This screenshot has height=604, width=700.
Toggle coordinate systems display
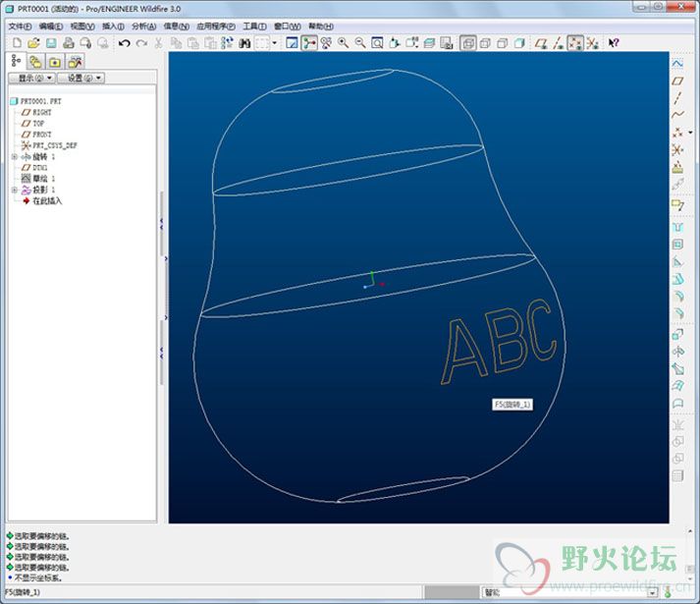click(x=592, y=43)
